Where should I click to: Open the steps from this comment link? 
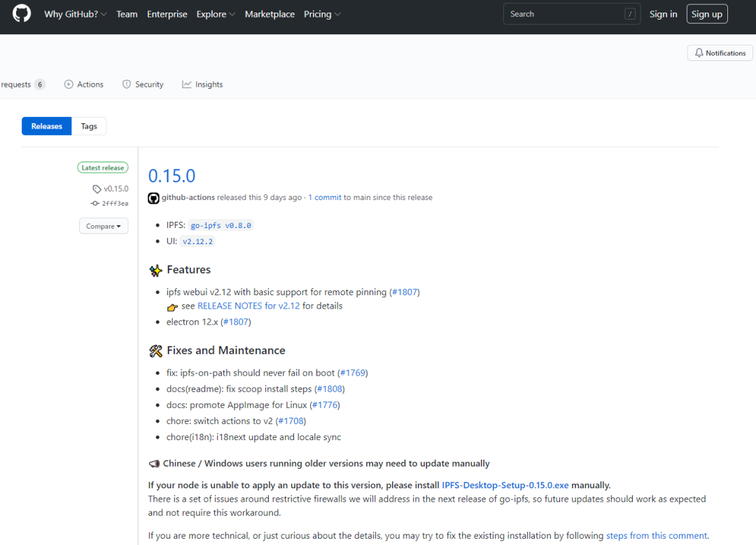click(656, 535)
